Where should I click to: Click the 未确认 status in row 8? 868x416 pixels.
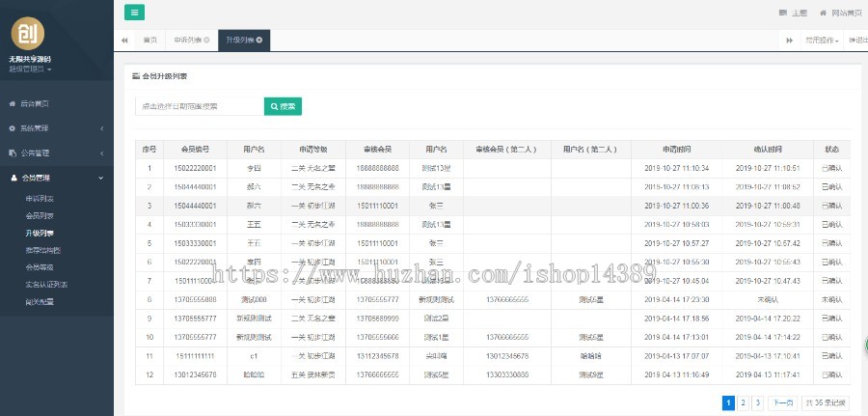pyautogui.click(x=831, y=299)
